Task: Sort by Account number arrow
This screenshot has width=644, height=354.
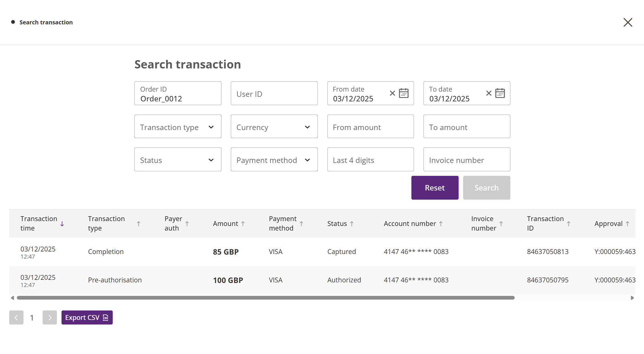Action: pos(441,224)
